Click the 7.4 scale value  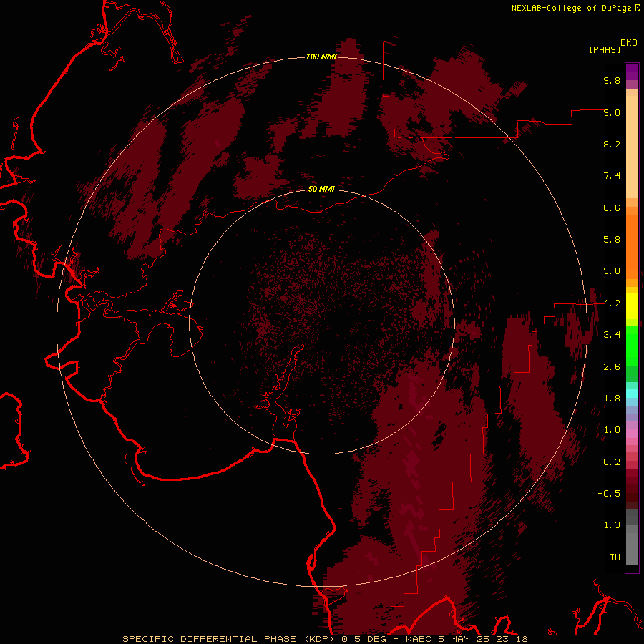(x=612, y=176)
